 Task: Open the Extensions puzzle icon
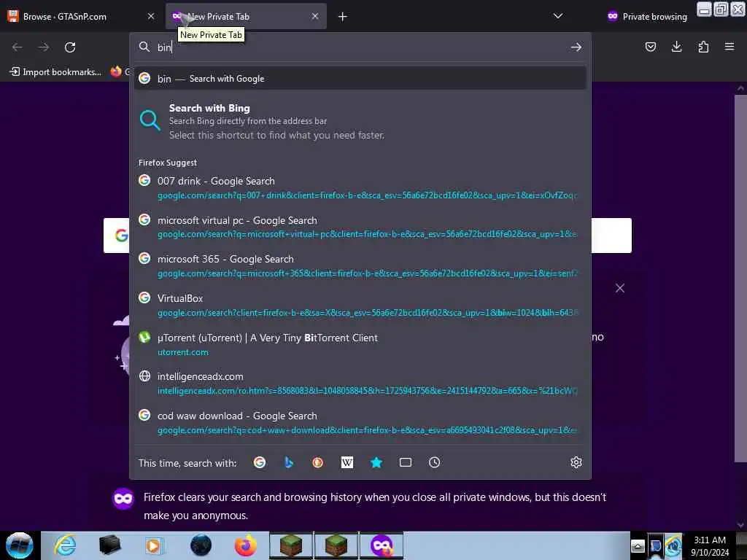[703, 47]
